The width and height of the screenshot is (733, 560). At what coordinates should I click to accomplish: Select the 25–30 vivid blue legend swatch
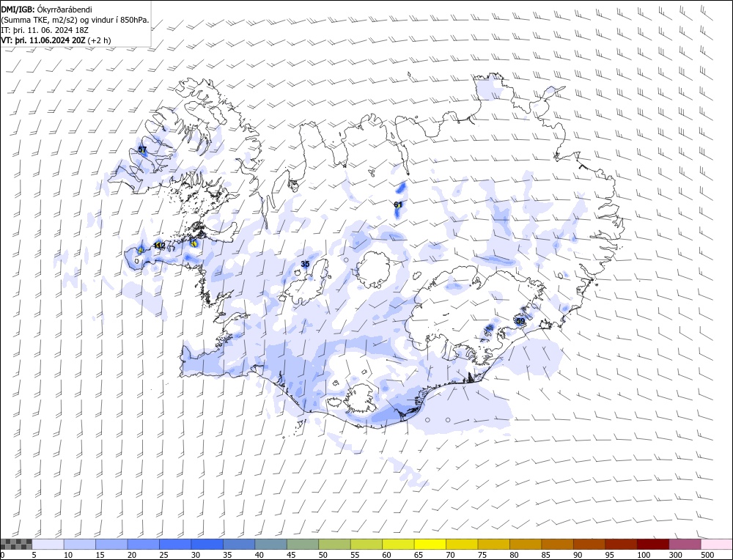(x=175, y=544)
